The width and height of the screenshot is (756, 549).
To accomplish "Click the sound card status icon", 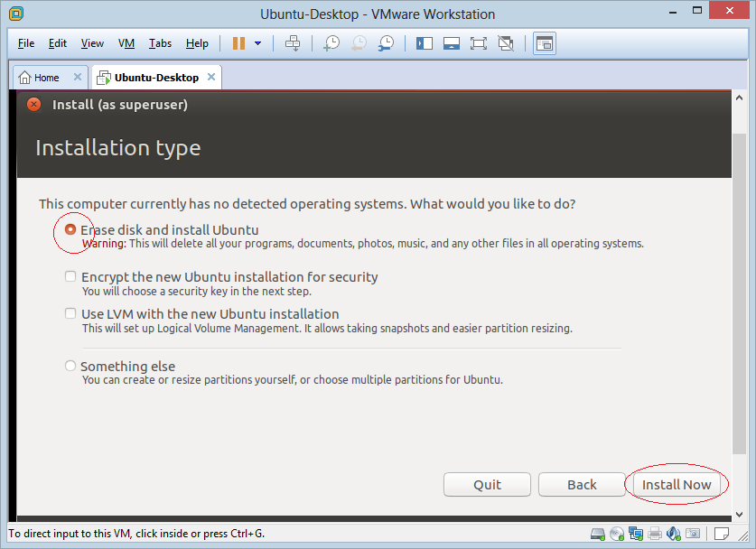I will click(x=674, y=534).
